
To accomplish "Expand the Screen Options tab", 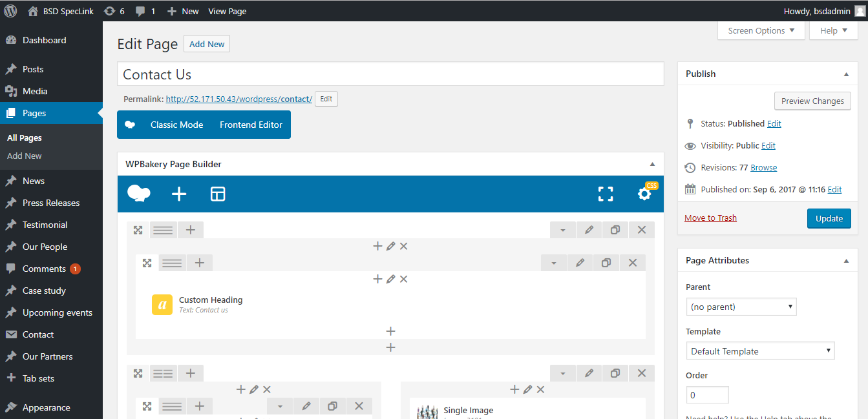I will point(761,30).
